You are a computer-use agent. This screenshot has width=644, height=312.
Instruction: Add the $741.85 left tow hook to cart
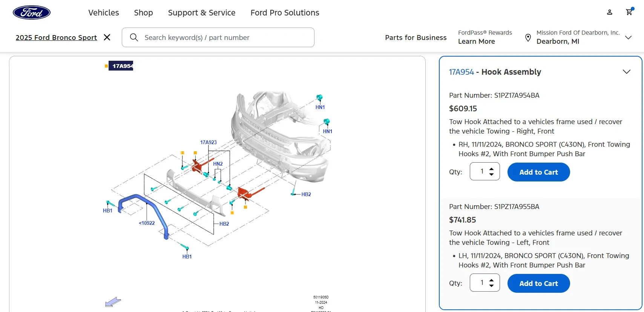(538, 283)
